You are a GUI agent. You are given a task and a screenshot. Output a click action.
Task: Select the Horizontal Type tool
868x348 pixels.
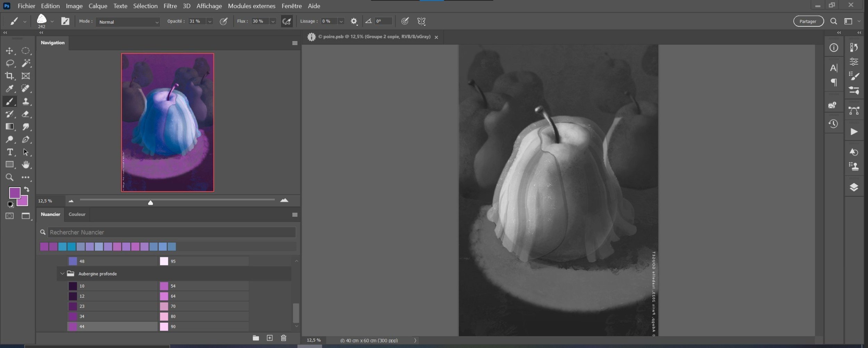(x=9, y=152)
